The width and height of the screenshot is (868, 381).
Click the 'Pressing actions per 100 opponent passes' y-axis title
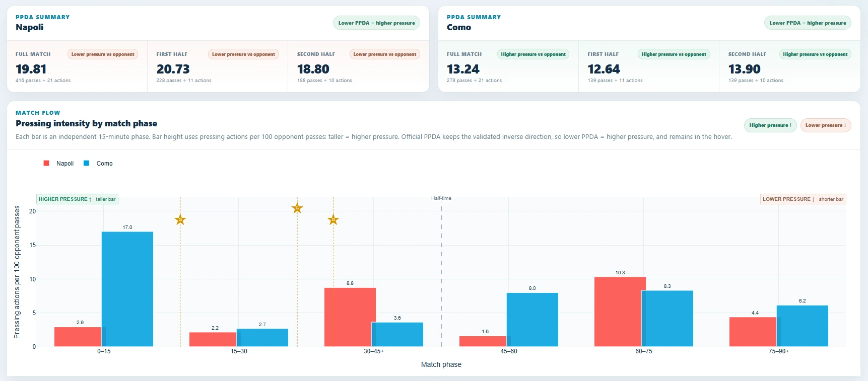[x=17, y=272]
